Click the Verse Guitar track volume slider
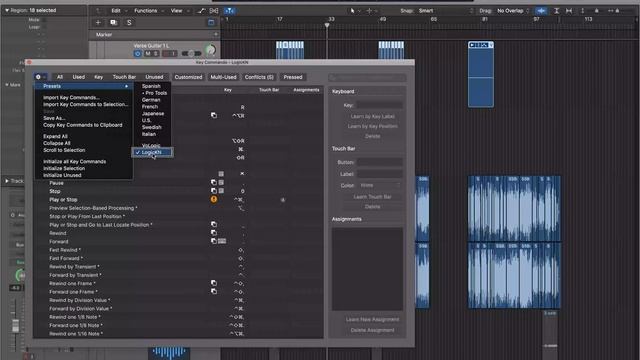Viewport: 640px width, 360px height. click(x=191, y=53)
